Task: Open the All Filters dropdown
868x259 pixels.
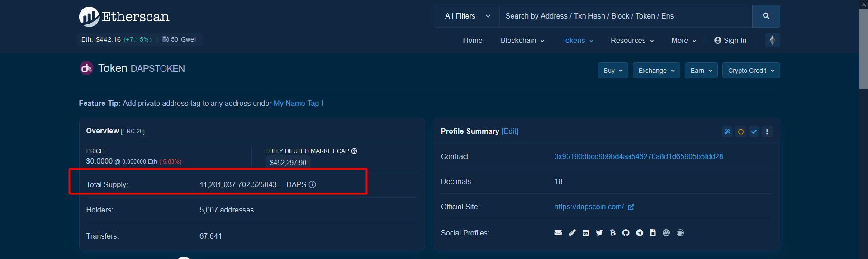Action: 467,16
